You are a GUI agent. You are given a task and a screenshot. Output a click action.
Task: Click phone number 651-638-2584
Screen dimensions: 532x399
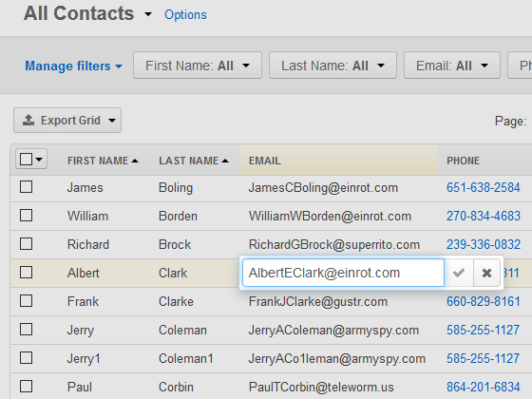point(484,187)
